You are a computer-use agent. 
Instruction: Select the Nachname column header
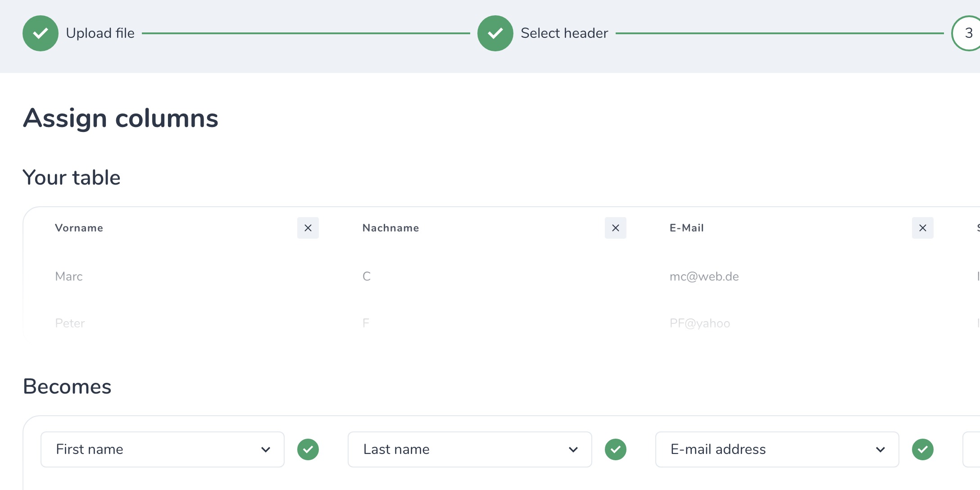(x=391, y=228)
